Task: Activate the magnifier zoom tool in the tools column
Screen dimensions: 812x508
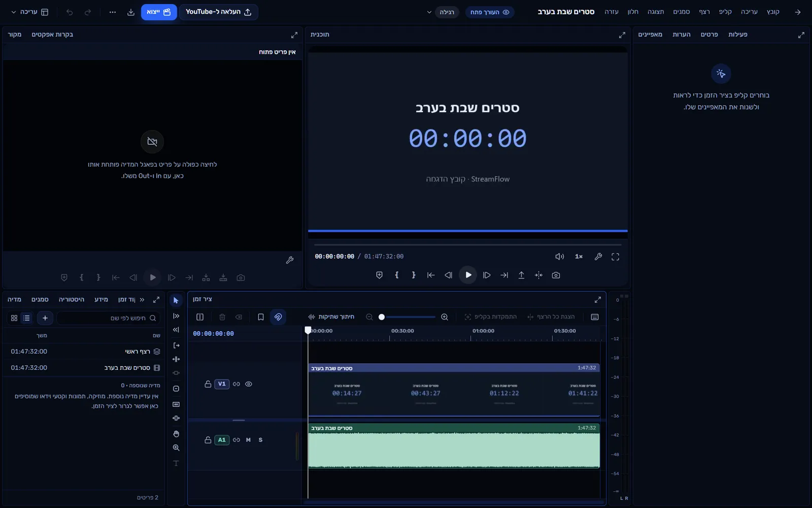Action: click(x=176, y=448)
